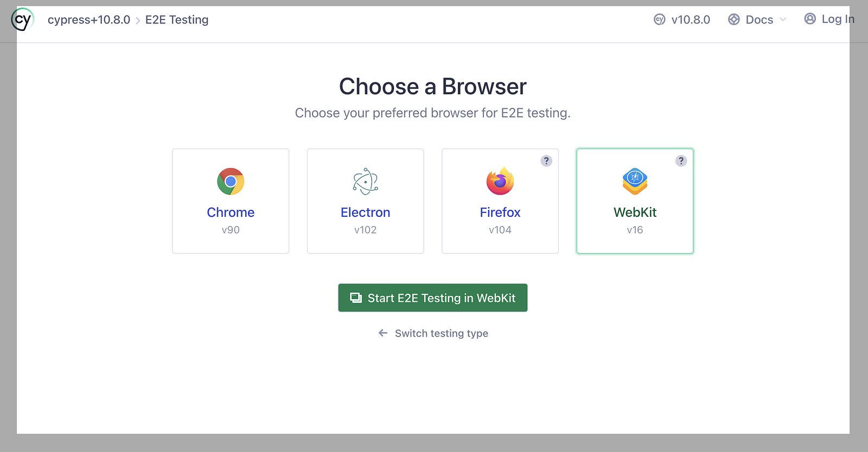
Task: Click the Cypress logo icon
Action: pyautogui.click(x=22, y=20)
